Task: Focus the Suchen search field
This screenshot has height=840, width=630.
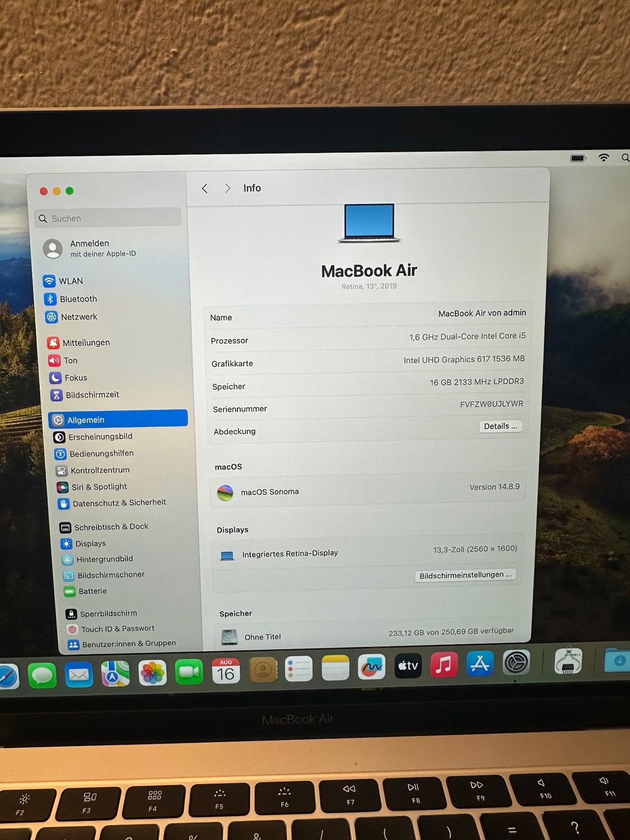Action: click(108, 218)
